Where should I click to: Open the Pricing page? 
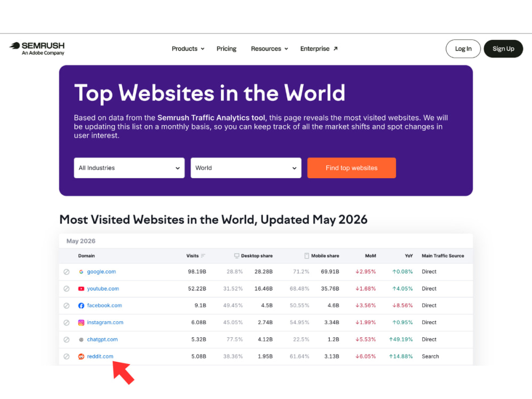pos(226,48)
